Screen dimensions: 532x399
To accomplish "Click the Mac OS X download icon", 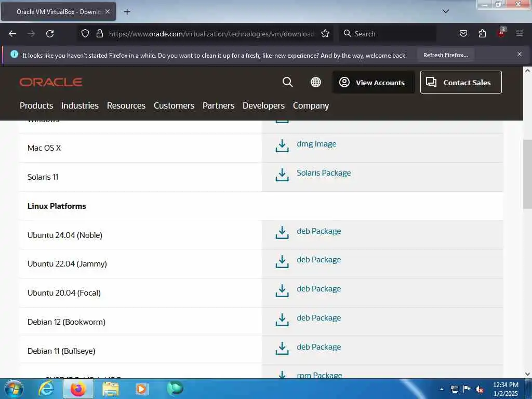I will (x=282, y=145).
